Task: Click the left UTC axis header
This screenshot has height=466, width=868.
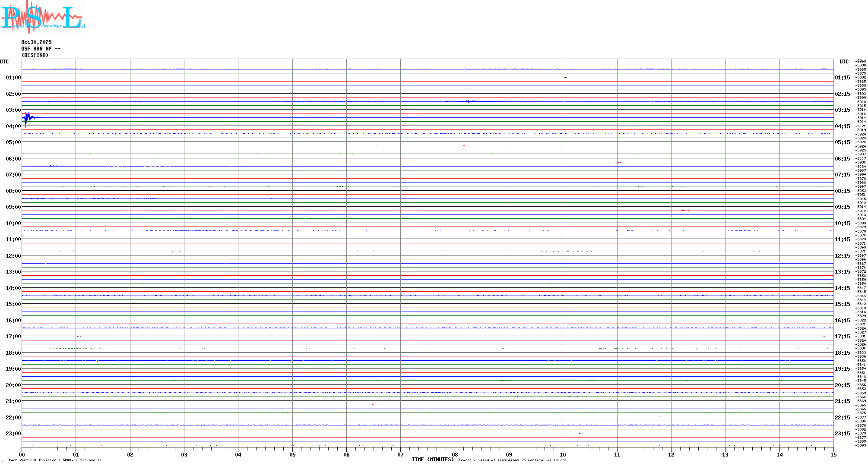Action: click(x=4, y=62)
